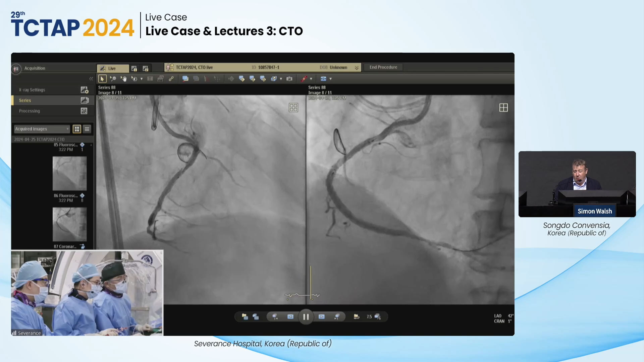Select thumbnail of series 86 Fluorosc

tap(69, 224)
